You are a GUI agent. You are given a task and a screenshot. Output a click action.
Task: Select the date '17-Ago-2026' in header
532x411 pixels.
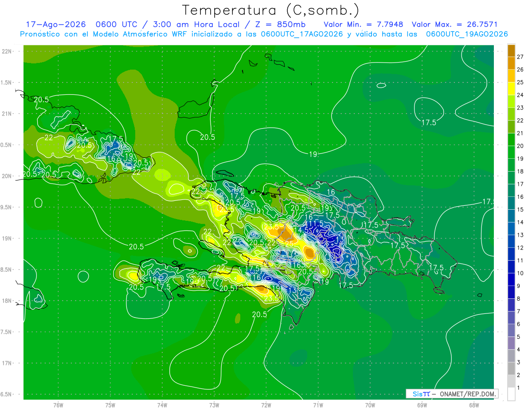[x=55, y=24]
